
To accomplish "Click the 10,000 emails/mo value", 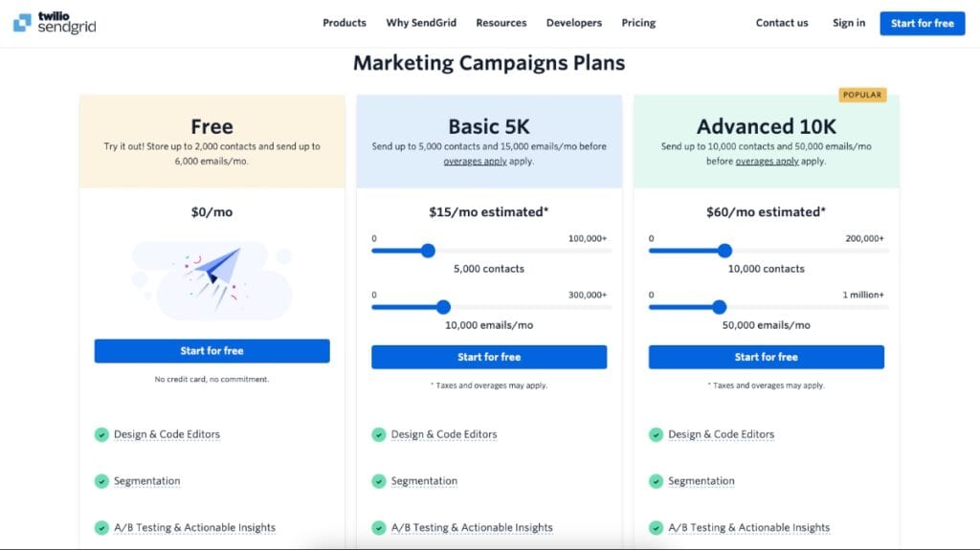I will pyautogui.click(x=489, y=325).
